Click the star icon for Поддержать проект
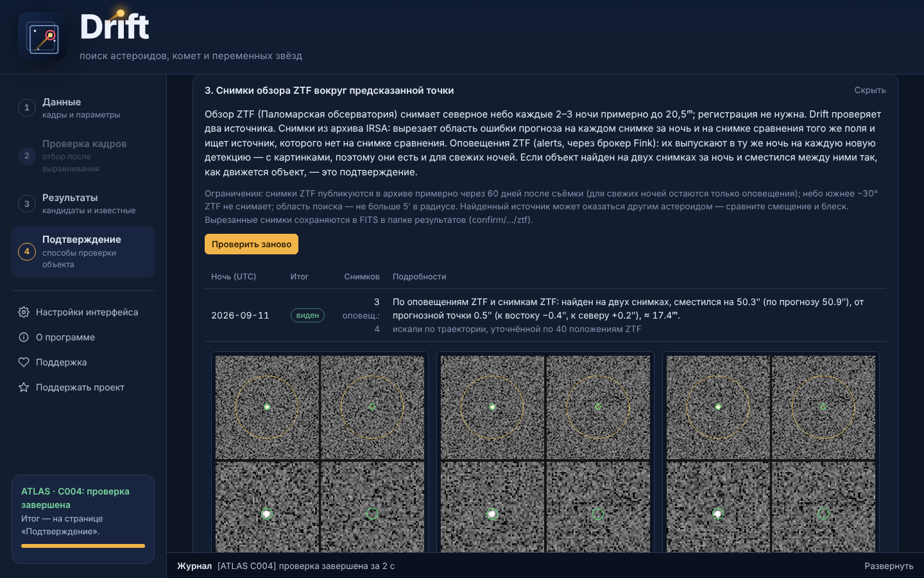Viewport: 924px width, 578px height. click(x=24, y=387)
